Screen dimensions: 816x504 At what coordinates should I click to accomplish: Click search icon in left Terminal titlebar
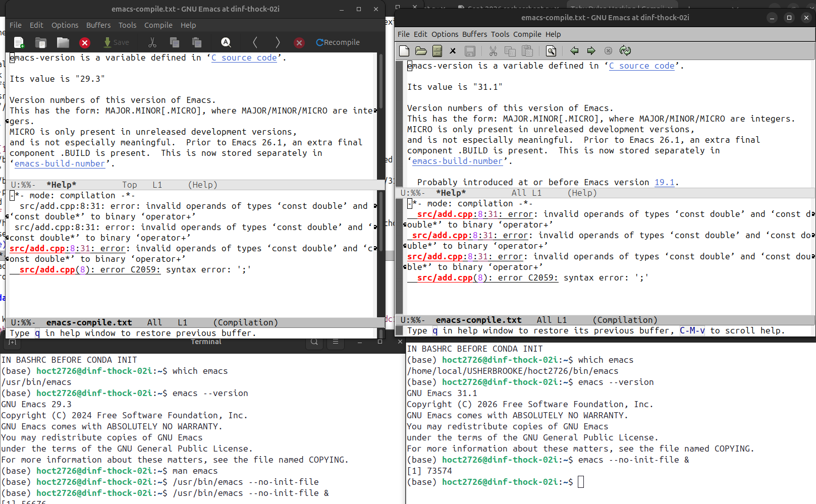[x=314, y=342]
